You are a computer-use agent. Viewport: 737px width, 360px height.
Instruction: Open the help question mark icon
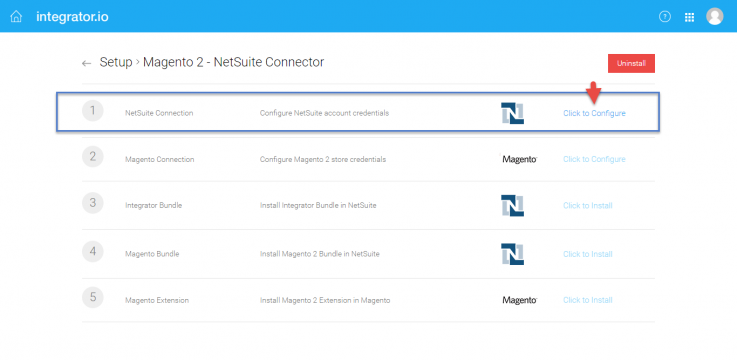tap(665, 17)
